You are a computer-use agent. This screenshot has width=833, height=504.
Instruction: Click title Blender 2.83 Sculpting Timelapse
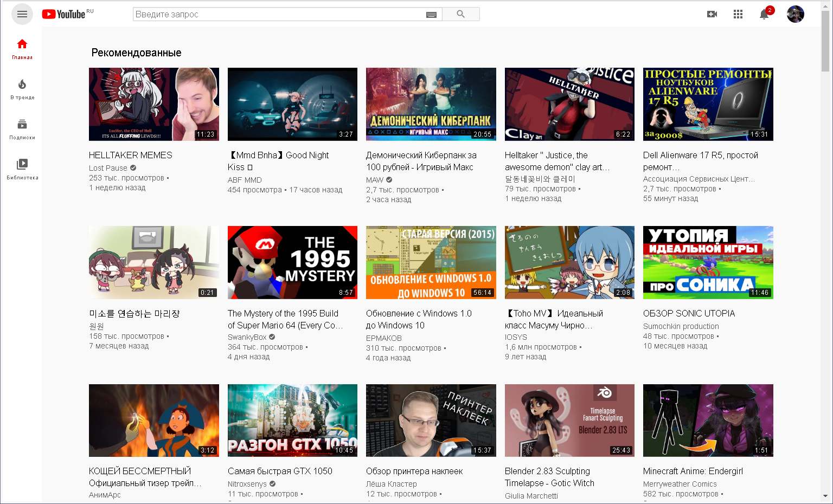pyautogui.click(x=549, y=477)
